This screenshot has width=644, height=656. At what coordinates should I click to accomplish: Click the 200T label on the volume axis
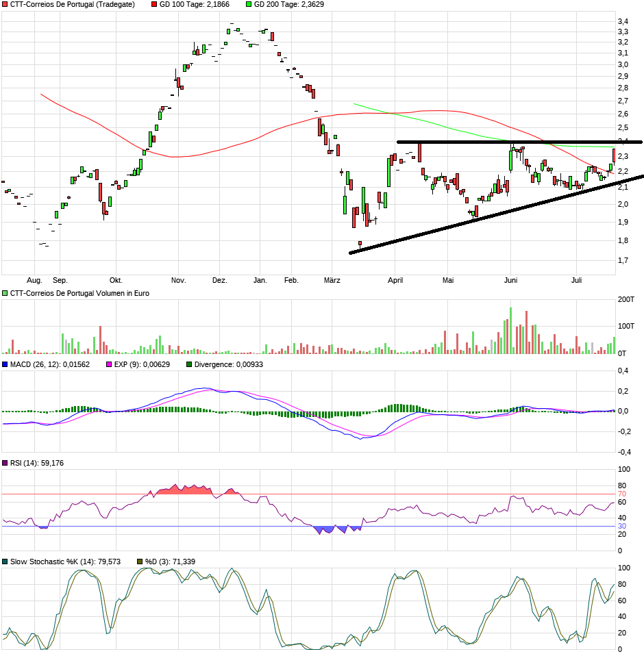(626, 300)
